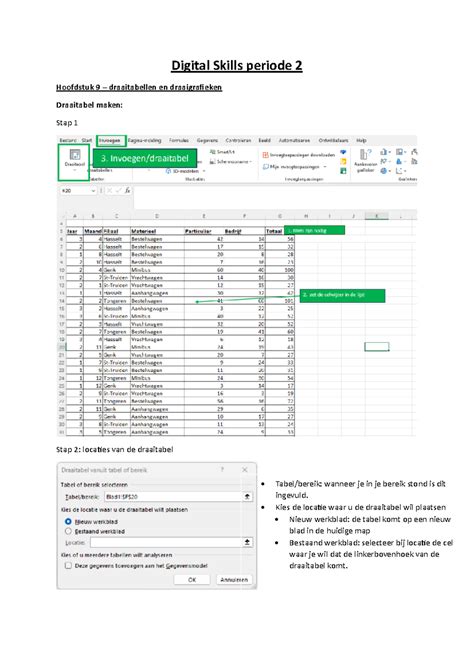Screen dimensions: 474x669
Task: Click the Materieel column header cell
Action: pos(157,231)
